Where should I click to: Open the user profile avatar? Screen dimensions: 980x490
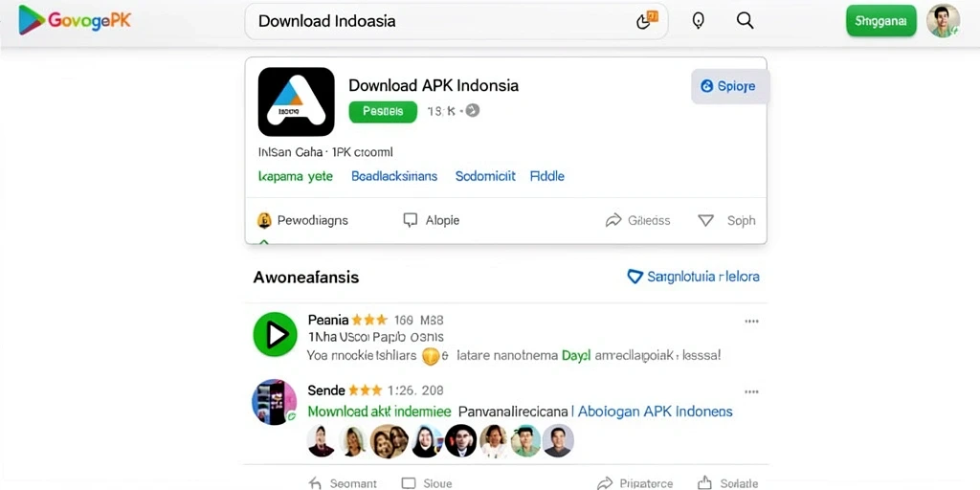tap(943, 21)
